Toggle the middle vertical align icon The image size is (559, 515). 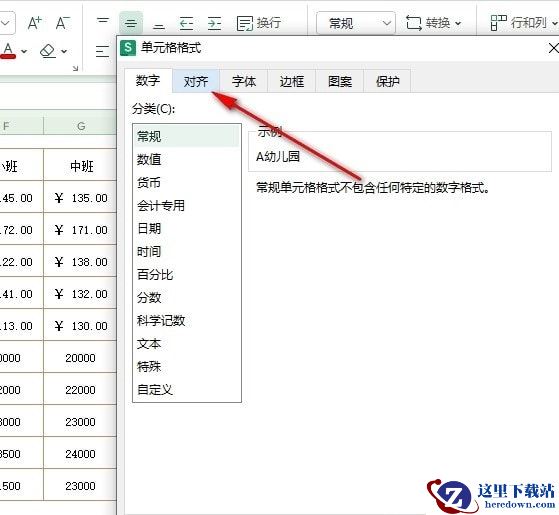[131, 24]
